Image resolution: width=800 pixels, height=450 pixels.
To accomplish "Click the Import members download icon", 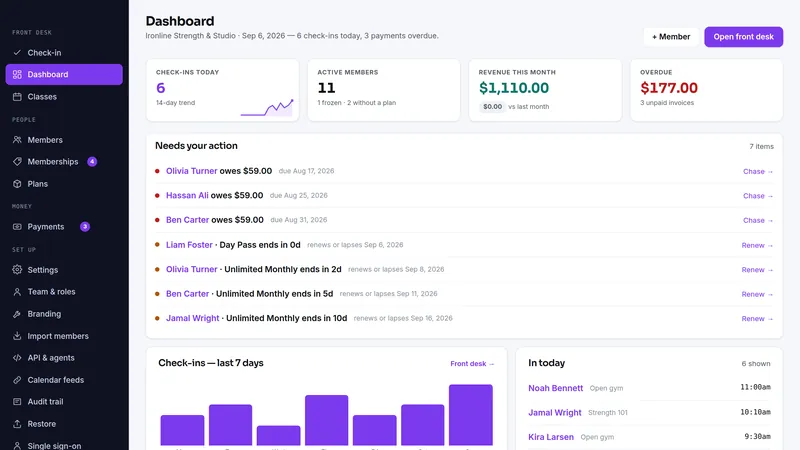I will (x=17, y=336).
